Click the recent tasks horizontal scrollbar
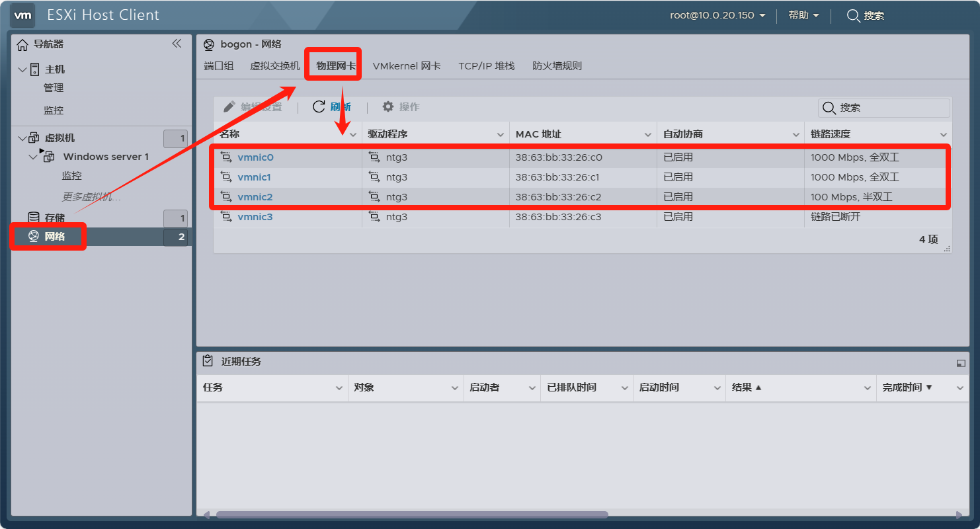Screen dimensions: 980x529 coord(411,514)
